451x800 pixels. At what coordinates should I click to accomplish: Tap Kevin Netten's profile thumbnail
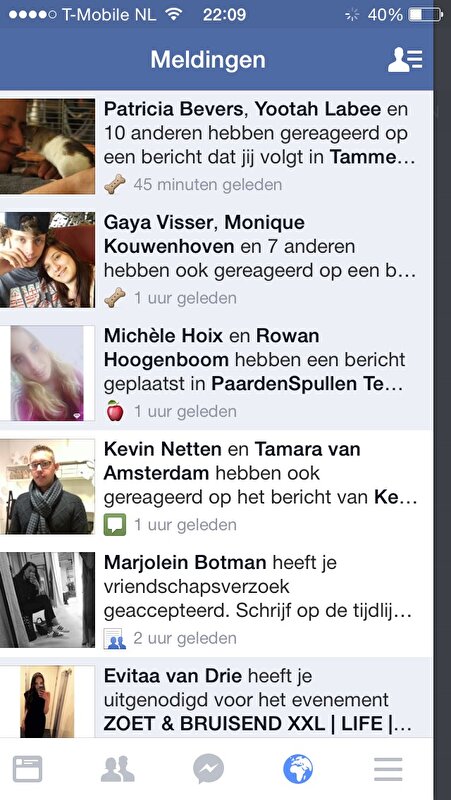pos(47,487)
